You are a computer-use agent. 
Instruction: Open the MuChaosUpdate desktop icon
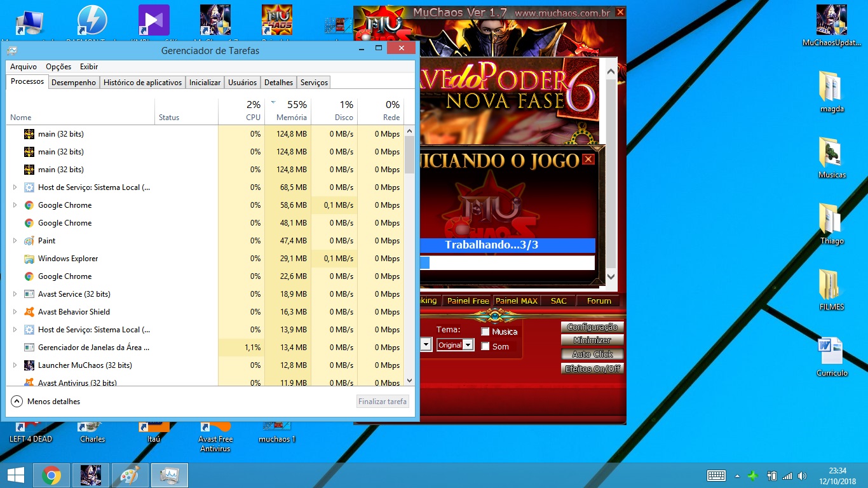click(832, 25)
